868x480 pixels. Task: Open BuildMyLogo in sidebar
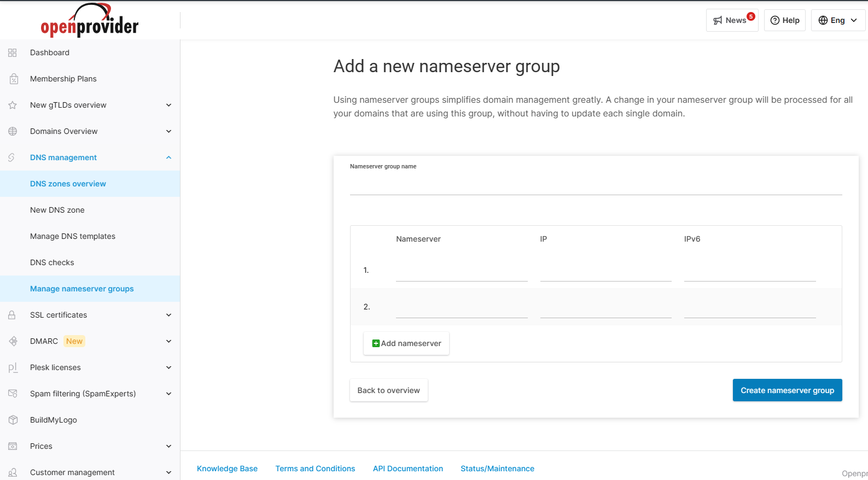pyautogui.click(x=90, y=420)
